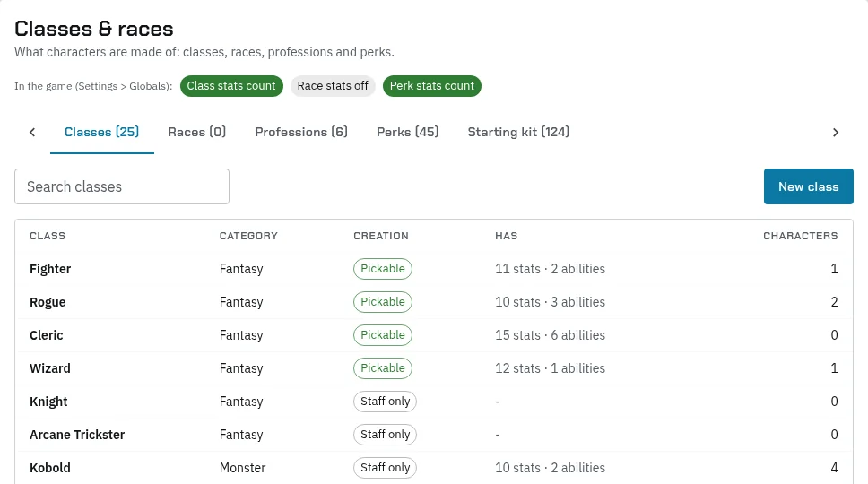This screenshot has height=484, width=868.
Task: Open the Rogue class row
Action: point(434,302)
